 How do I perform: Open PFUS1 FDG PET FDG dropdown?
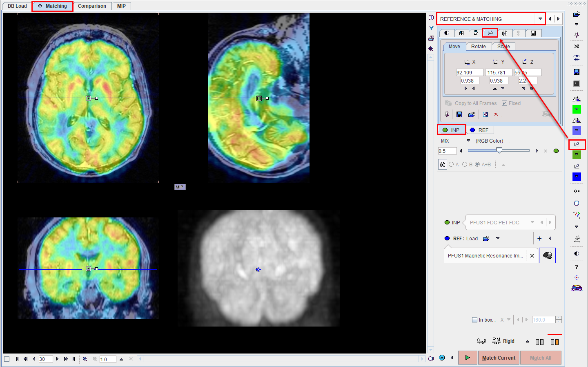coord(532,222)
